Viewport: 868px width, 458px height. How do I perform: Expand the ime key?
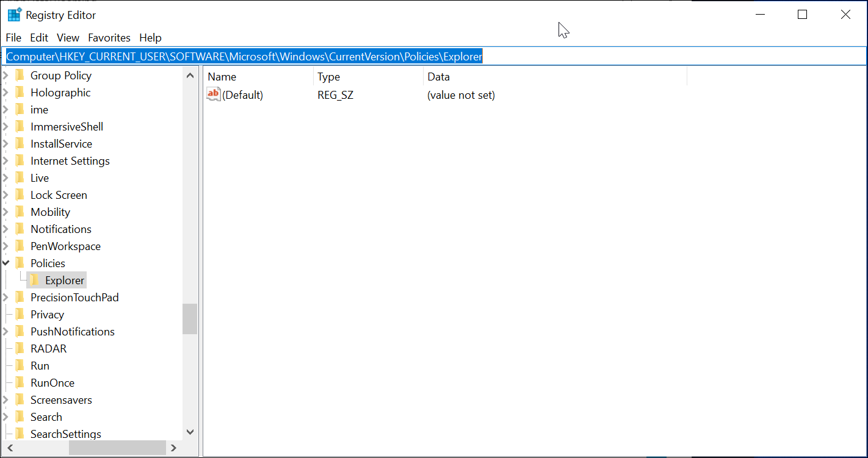6,110
